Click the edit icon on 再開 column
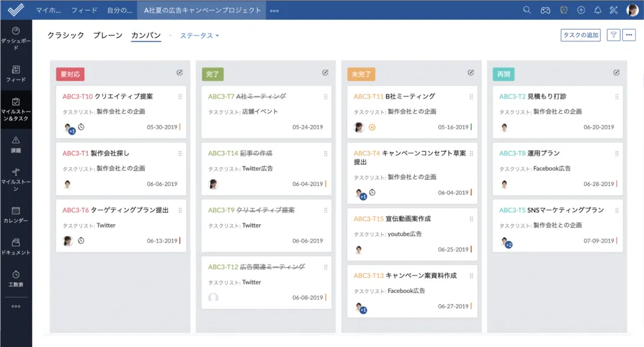Image resolution: width=644 pixels, height=347 pixels. [616, 73]
